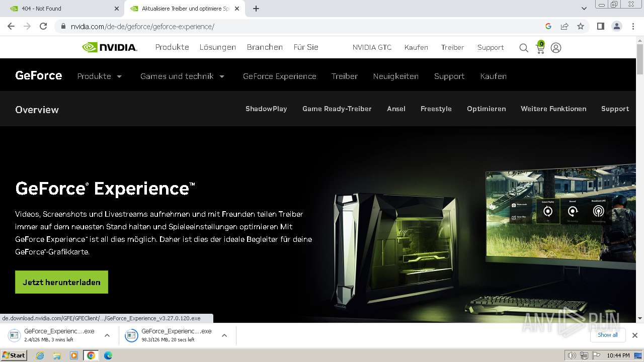Open the Für Sie menu

click(306, 47)
